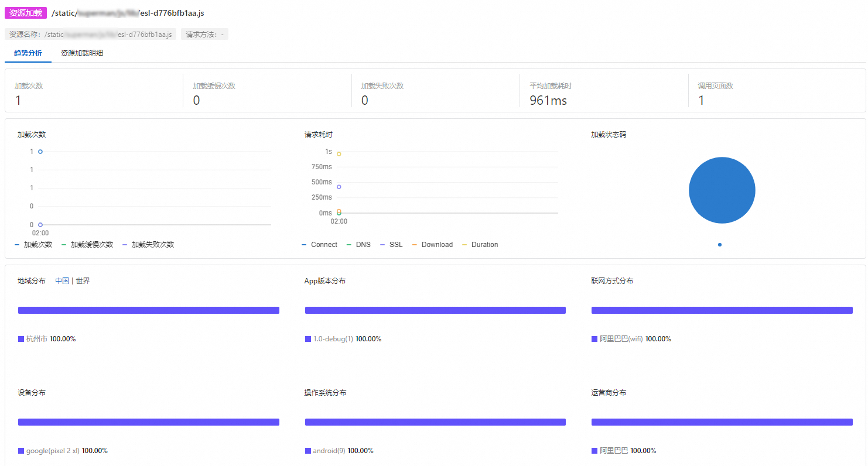Click 阿里巴巴 legend entry under 运营商分布
Screen dimensions: 868x466
pos(624,451)
